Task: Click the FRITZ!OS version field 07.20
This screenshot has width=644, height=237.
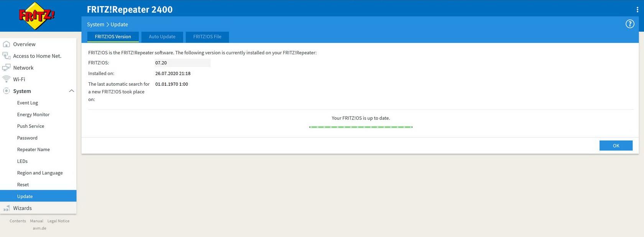Action: pos(182,63)
